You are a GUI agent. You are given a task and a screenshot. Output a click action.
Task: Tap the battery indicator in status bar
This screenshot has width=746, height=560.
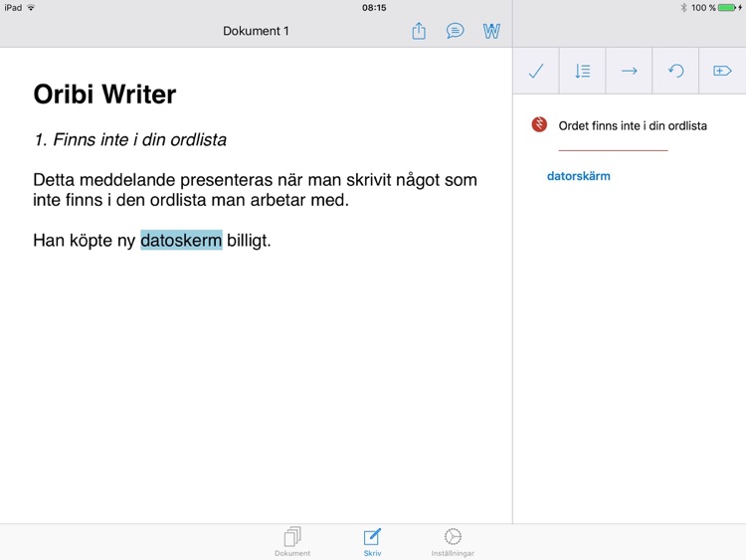(x=725, y=7)
